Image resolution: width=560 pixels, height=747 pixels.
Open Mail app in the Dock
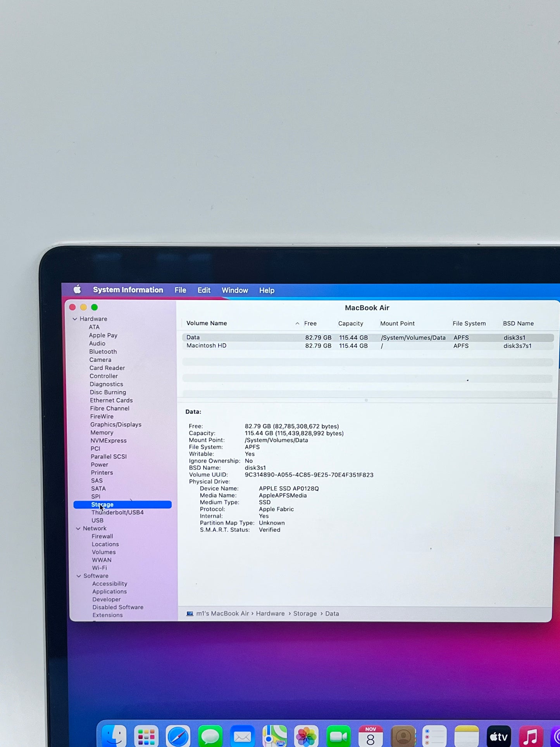pos(242,736)
